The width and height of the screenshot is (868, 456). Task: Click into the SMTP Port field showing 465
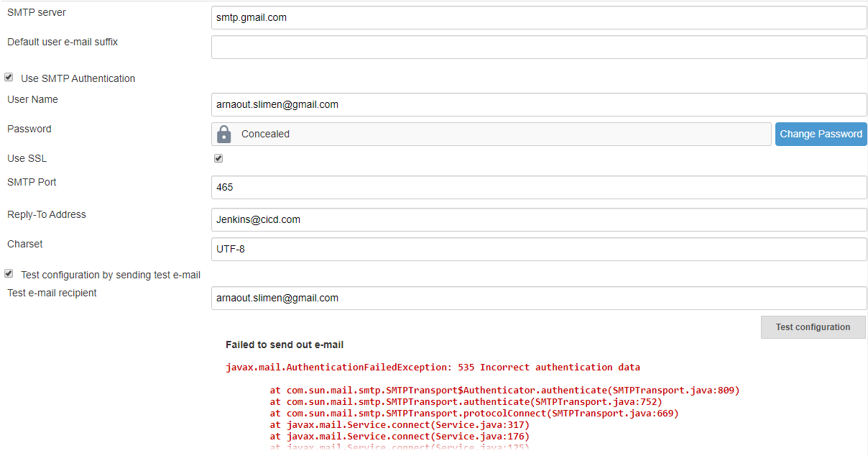539,187
